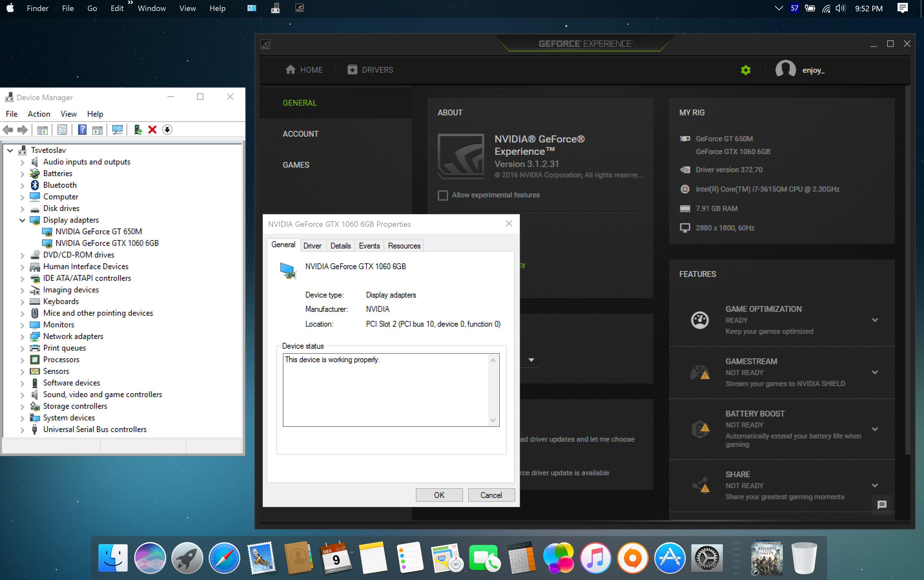This screenshot has width=924, height=580.
Task: Click the Forward arrow in Device Manager toolbar
Action: pyautogui.click(x=23, y=130)
